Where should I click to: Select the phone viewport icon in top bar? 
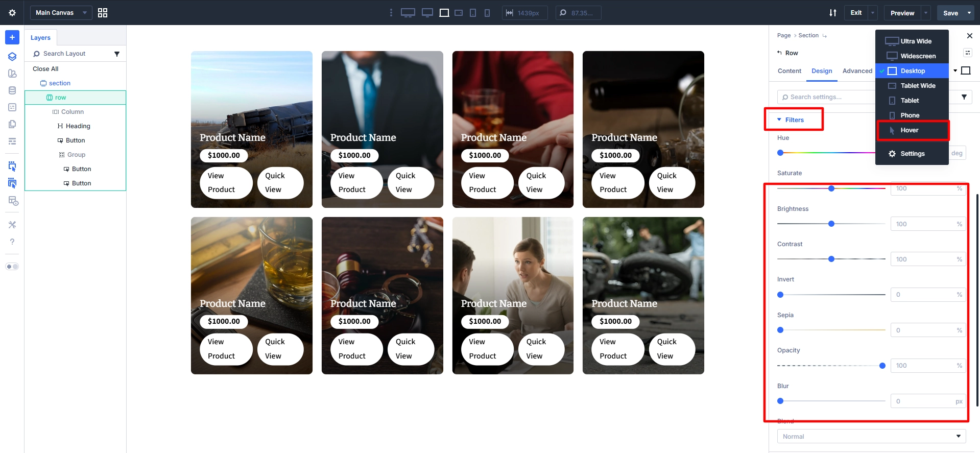click(x=487, y=13)
